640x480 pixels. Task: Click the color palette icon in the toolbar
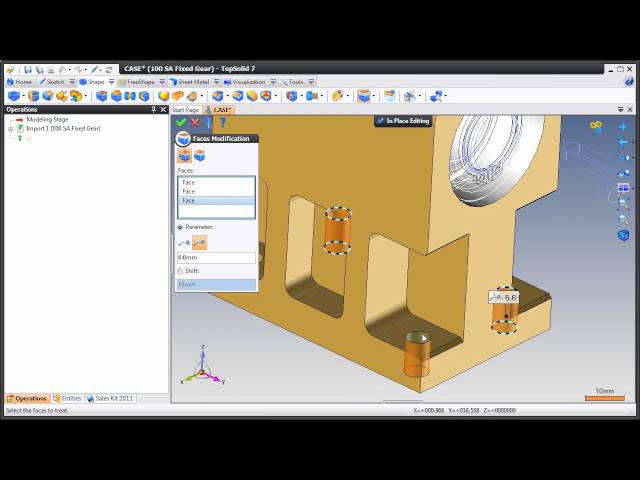tap(338, 96)
